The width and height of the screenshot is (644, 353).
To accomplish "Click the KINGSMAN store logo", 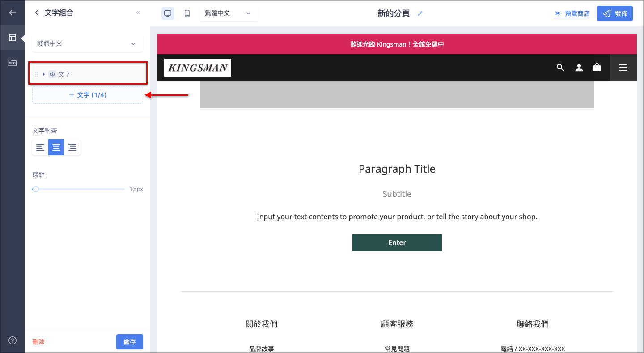I will [x=198, y=68].
